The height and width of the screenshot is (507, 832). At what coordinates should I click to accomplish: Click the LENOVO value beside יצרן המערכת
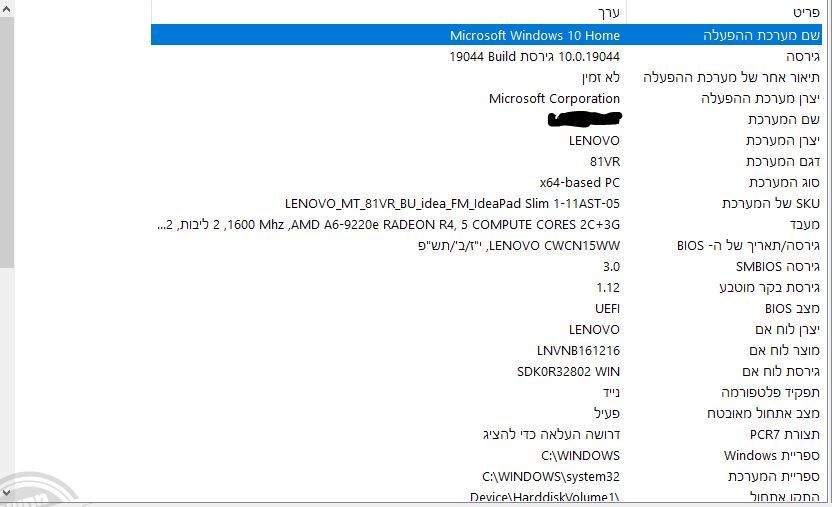click(594, 141)
